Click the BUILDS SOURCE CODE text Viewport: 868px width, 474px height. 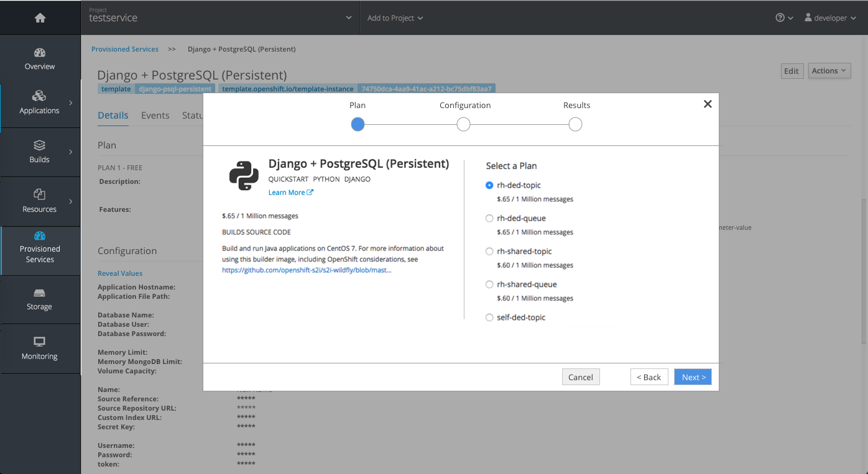256,232
